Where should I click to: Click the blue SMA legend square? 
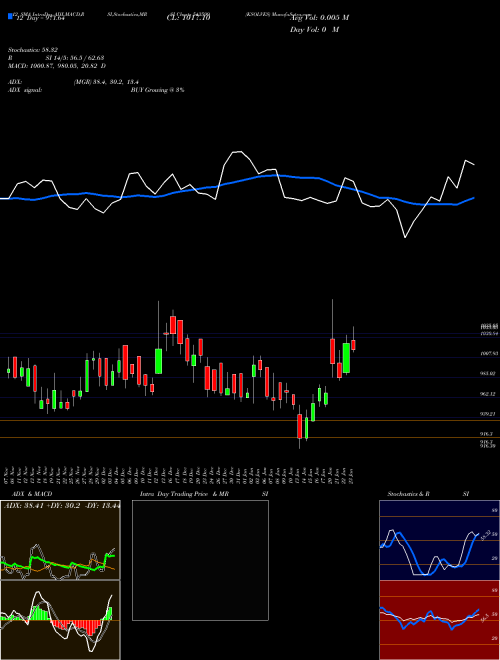tap(10, 16)
